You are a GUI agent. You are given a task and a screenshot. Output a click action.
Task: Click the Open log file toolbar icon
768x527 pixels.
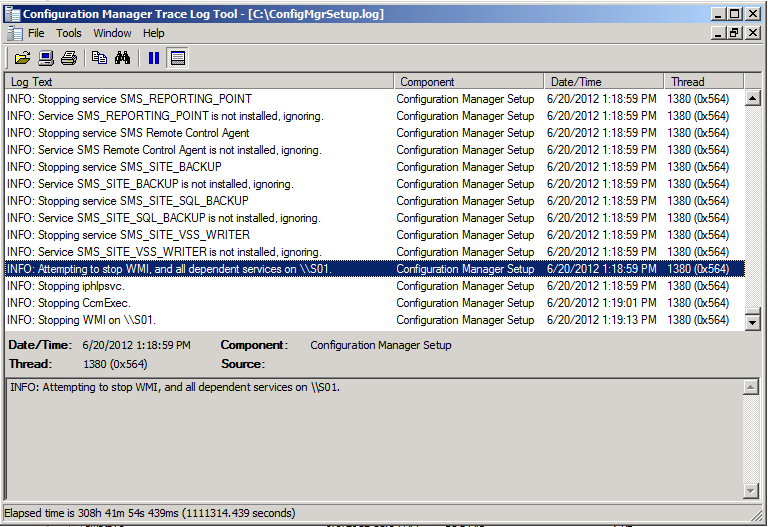(x=22, y=58)
